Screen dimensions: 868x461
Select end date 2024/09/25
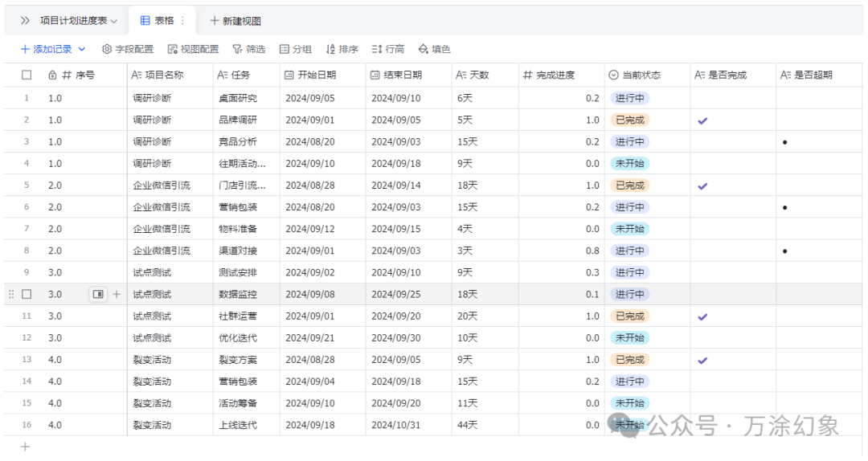(x=408, y=295)
